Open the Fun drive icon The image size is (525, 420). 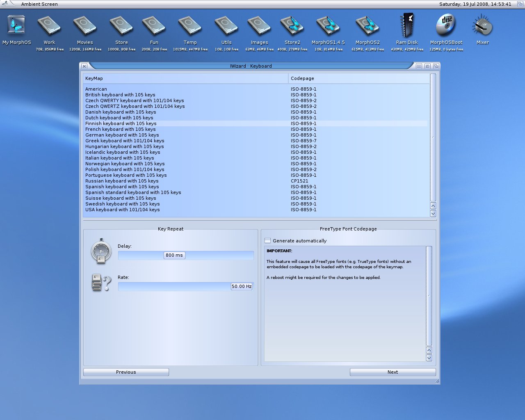point(154,25)
